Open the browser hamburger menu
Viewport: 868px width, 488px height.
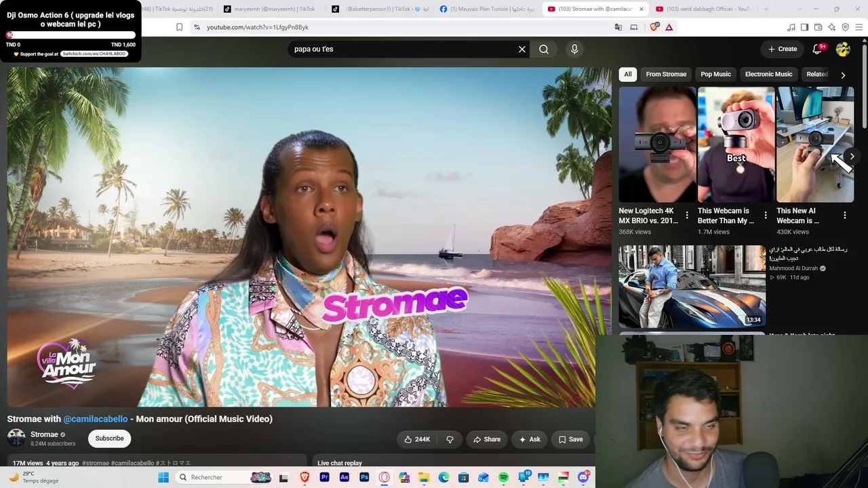tap(859, 27)
